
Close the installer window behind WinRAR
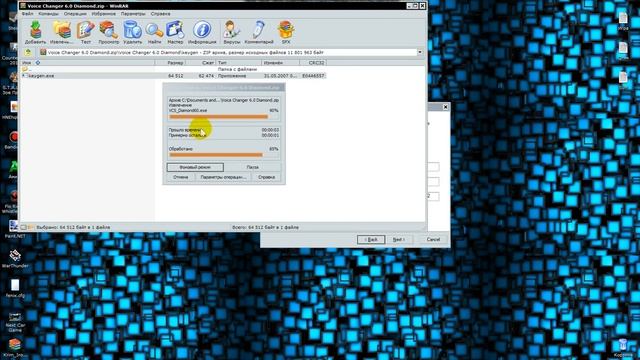(445, 107)
